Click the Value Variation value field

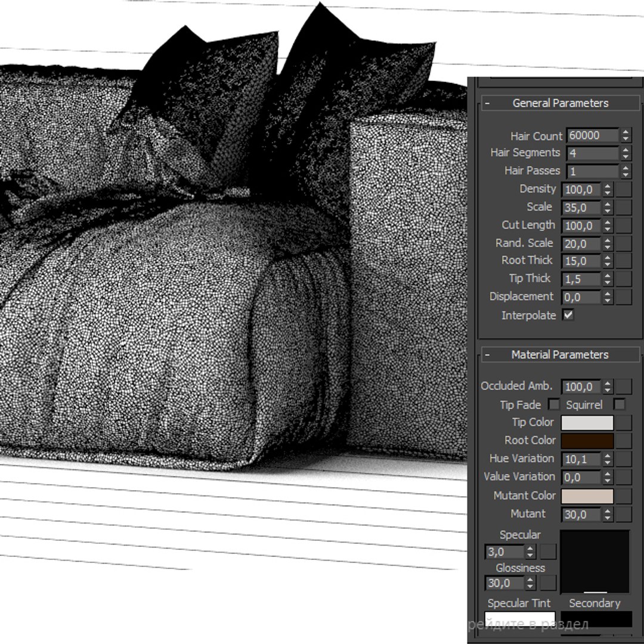pos(581,477)
